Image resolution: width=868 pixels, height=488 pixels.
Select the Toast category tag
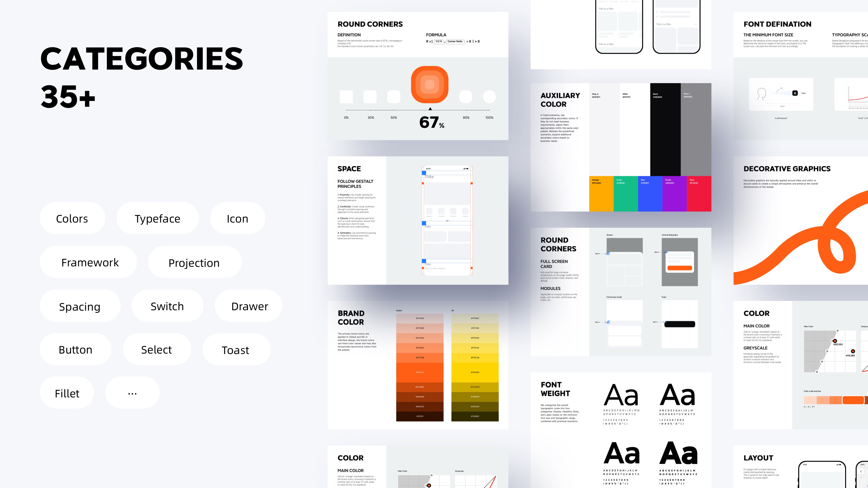coord(235,350)
